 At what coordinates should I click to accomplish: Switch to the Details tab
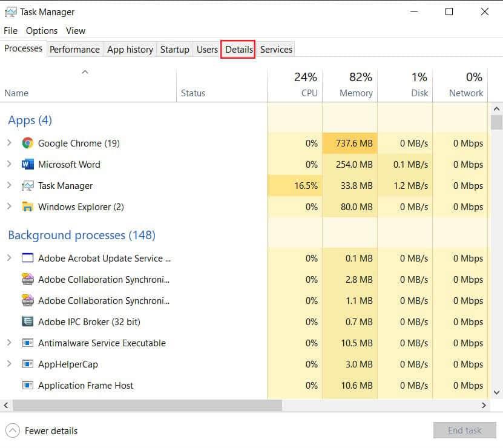238,50
